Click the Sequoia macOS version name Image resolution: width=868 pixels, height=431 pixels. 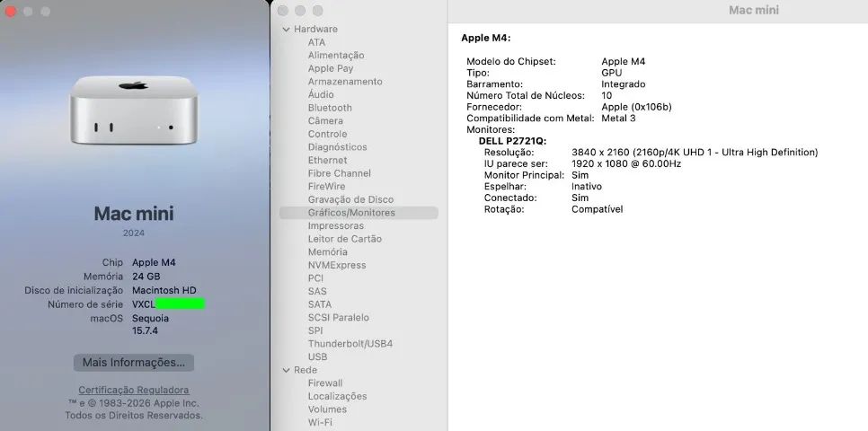151,319
